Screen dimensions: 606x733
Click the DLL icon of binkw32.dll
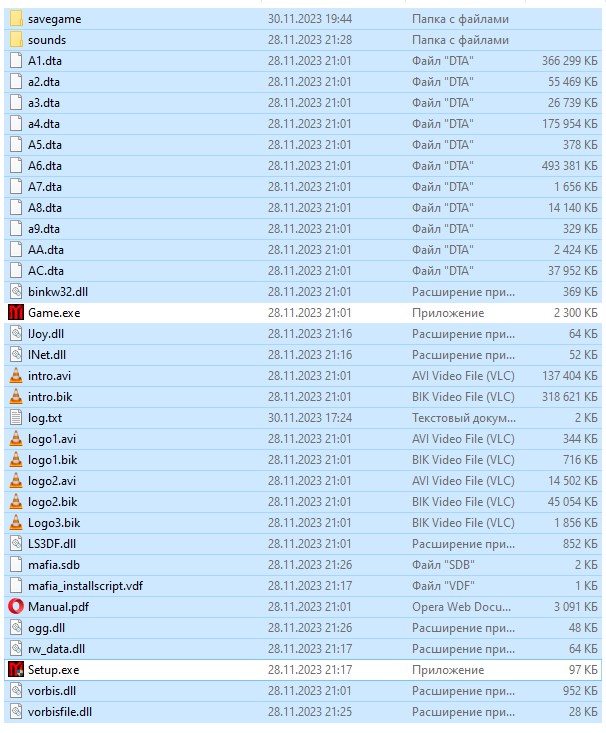16,292
